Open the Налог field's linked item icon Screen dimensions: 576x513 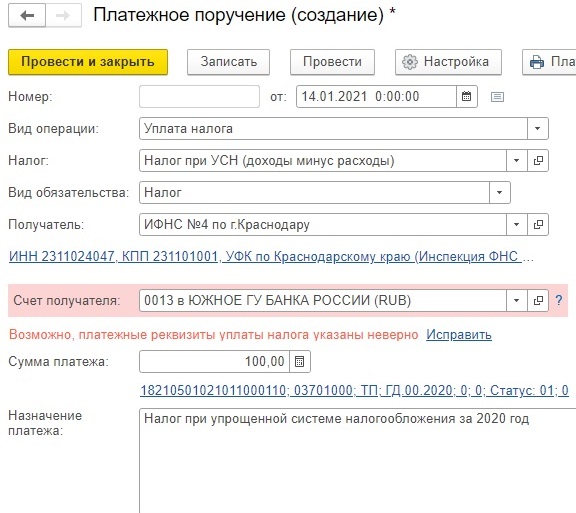(x=538, y=161)
